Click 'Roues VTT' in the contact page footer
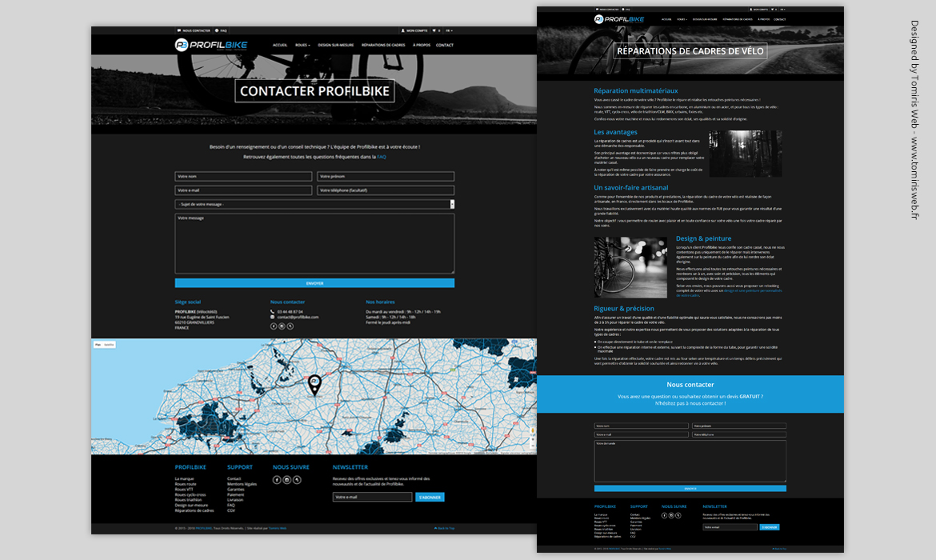The width and height of the screenshot is (936, 560). [x=184, y=490]
